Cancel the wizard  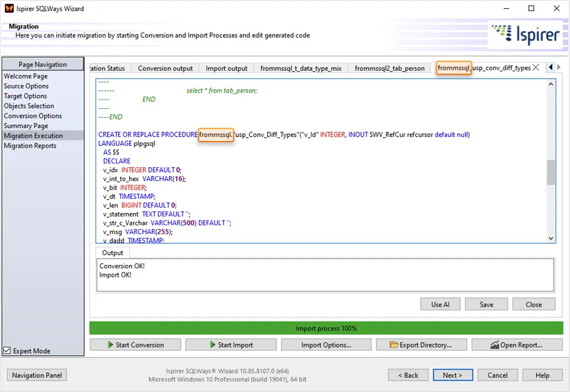pos(497,375)
